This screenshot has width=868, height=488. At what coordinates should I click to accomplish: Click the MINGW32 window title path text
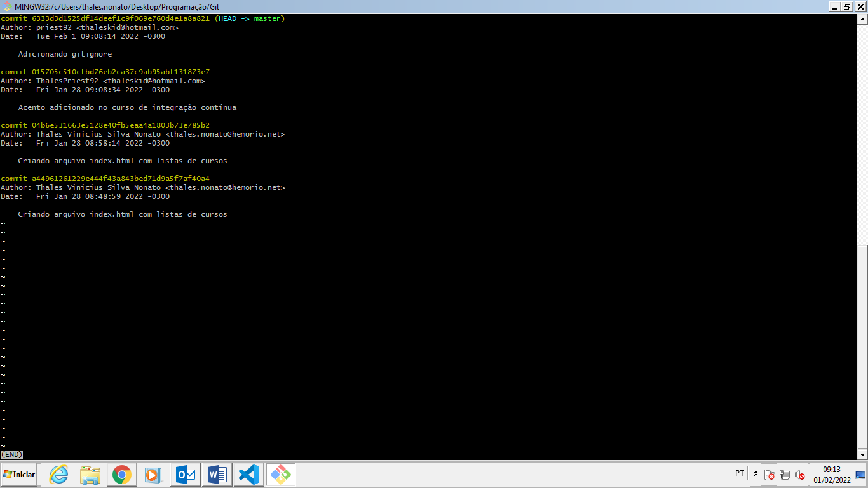[x=117, y=6]
